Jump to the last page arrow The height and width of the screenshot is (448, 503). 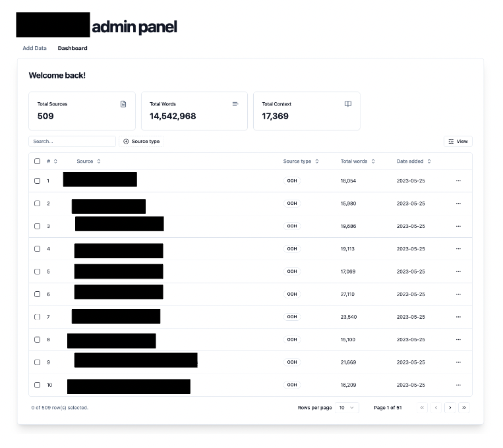click(464, 408)
